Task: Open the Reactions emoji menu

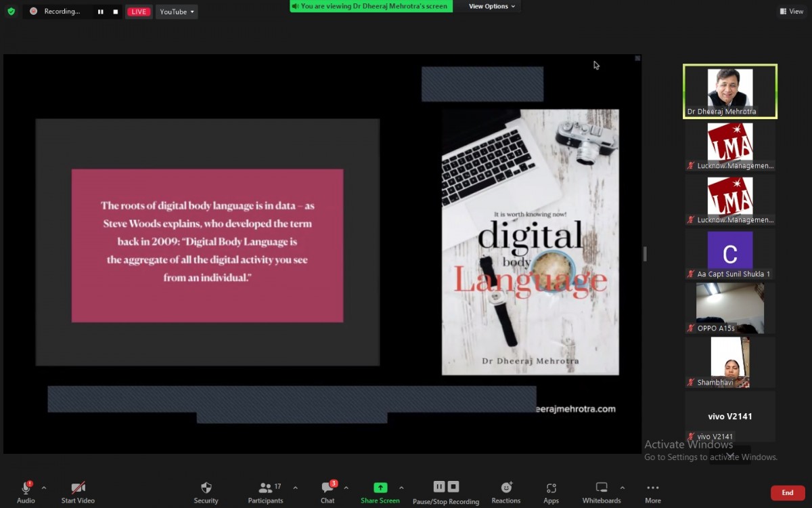Action: pos(506,492)
